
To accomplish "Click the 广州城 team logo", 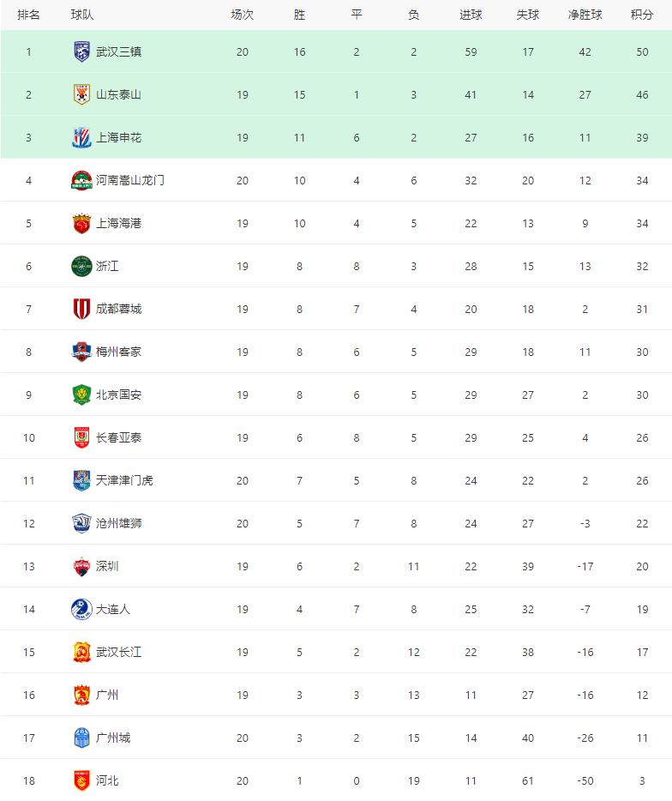I will click(81, 738).
